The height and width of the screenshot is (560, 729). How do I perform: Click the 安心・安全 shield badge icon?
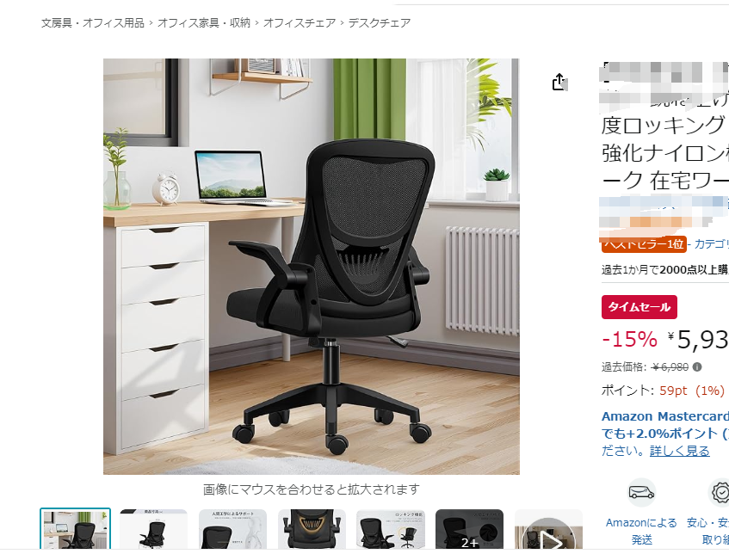720,492
